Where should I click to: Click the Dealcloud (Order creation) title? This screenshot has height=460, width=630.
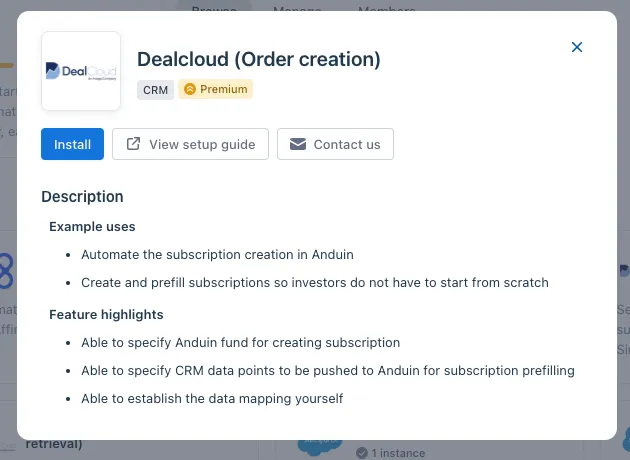[x=259, y=59]
